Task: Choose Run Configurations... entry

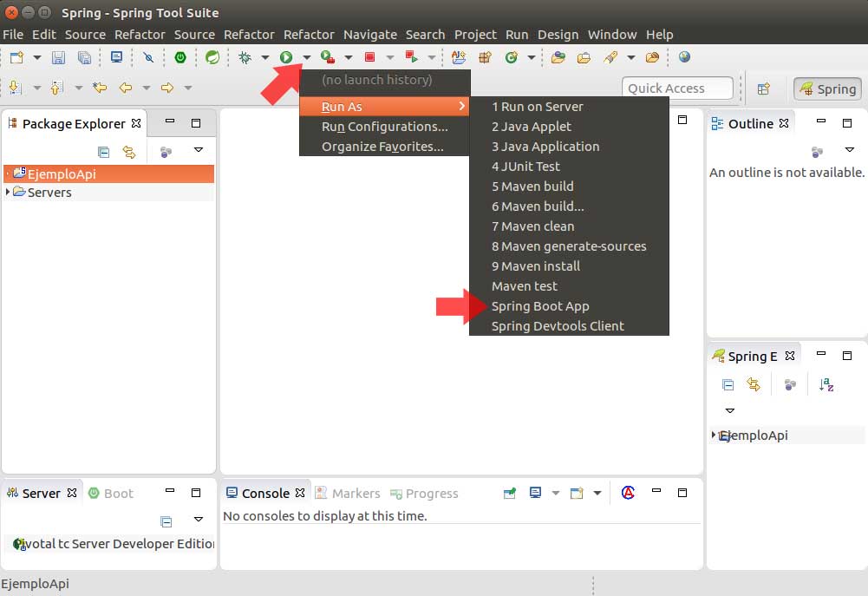Action: click(384, 127)
